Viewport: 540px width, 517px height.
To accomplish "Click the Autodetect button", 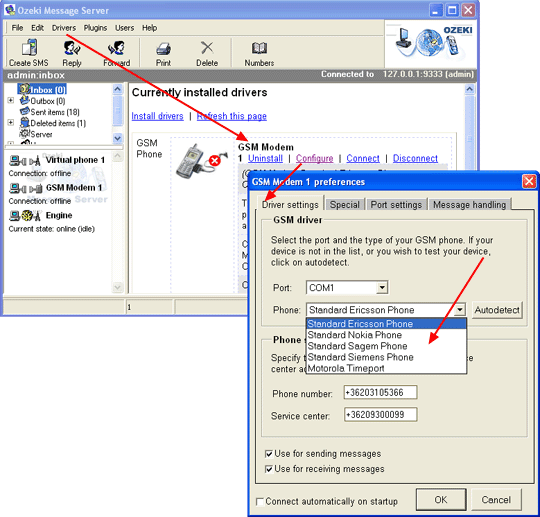I will point(497,310).
